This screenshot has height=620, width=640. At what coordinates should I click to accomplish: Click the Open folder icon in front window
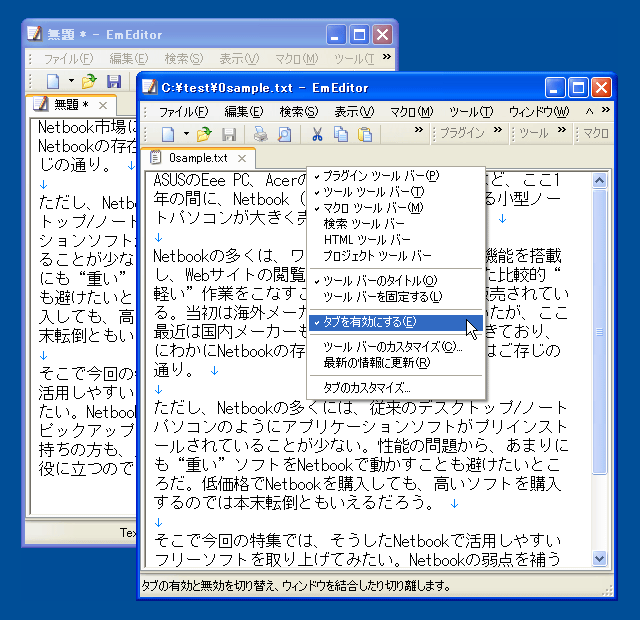(204, 133)
